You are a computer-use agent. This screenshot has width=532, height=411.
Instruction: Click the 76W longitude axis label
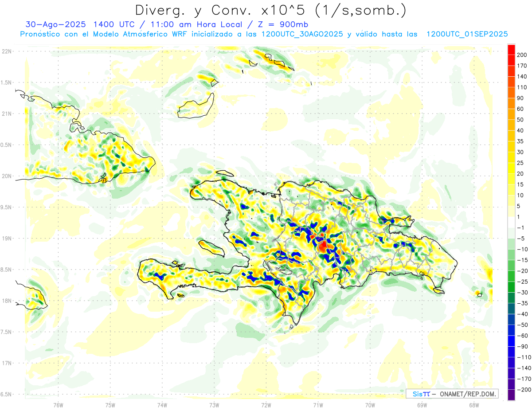58,405
